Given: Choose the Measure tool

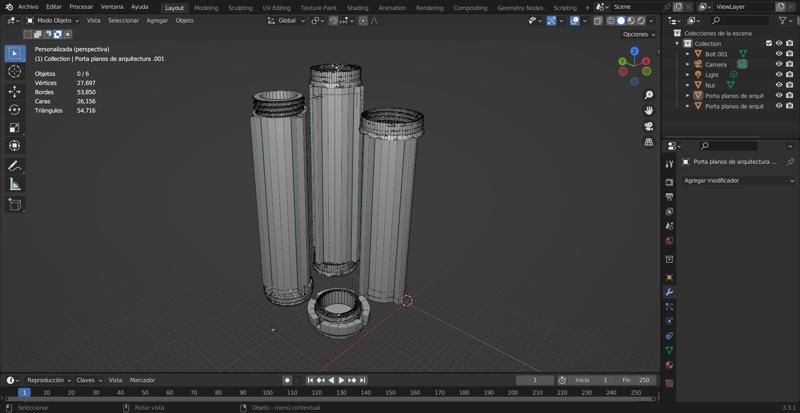Looking at the screenshot, I should pyautogui.click(x=14, y=184).
